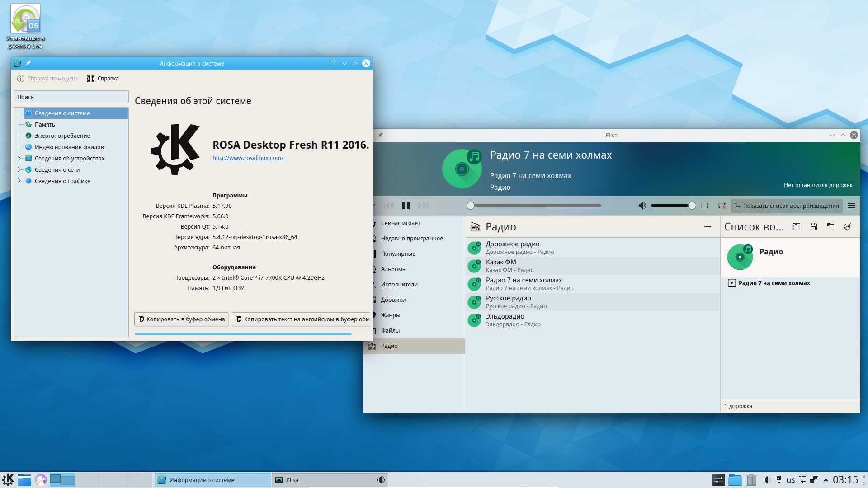
Task: Click Копировать в буфер обмена button
Action: pyautogui.click(x=181, y=319)
